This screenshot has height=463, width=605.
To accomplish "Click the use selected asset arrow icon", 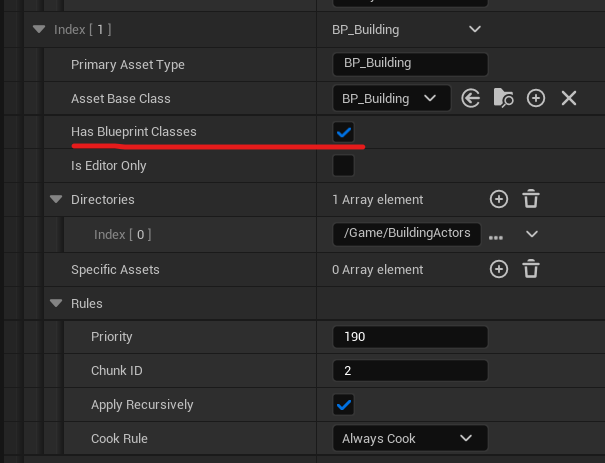I will [471, 98].
